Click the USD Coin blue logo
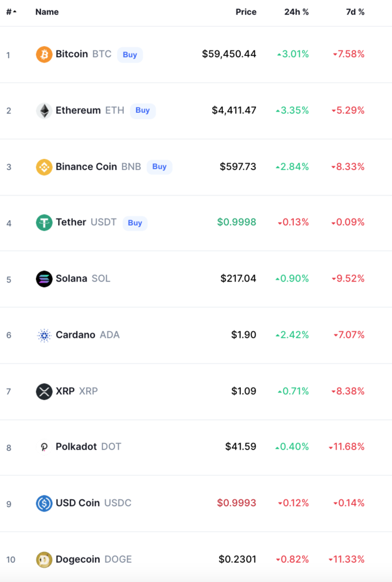392x582 pixels. click(x=43, y=504)
